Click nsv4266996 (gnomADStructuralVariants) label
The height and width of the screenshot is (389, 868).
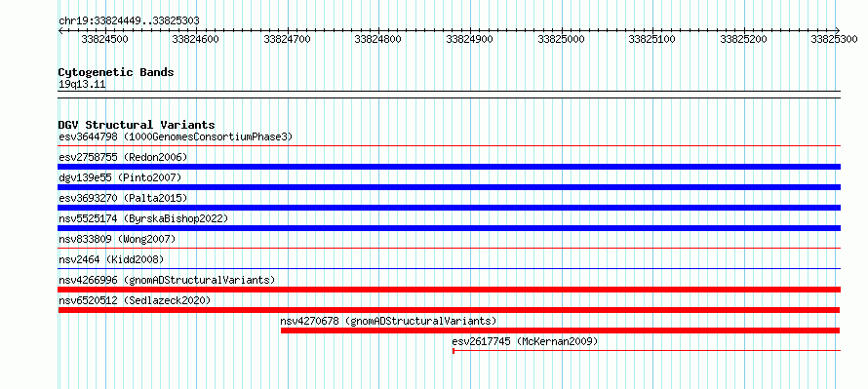pos(167,280)
